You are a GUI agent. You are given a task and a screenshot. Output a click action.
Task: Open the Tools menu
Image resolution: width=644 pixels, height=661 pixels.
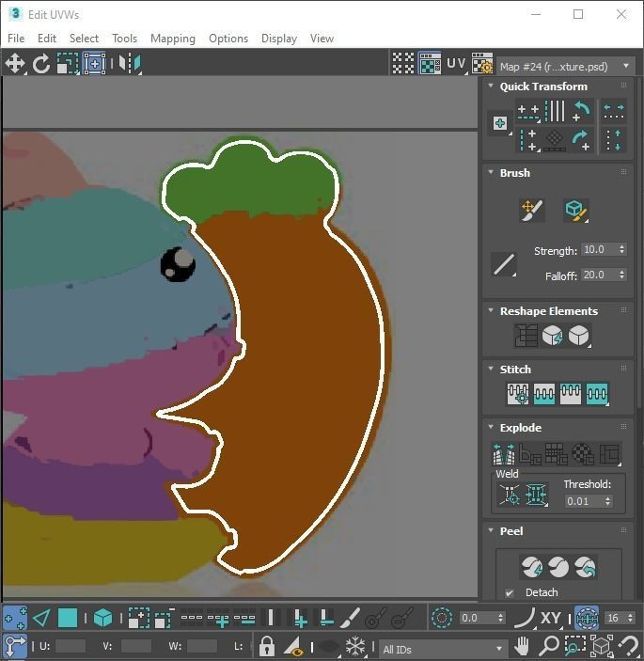(124, 39)
